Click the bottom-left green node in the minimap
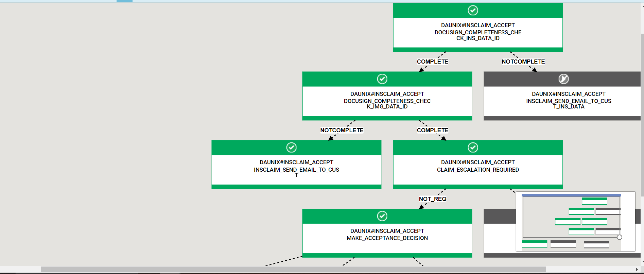Image resolution: width=644 pixels, height=274 pixels. pos(534,244)
